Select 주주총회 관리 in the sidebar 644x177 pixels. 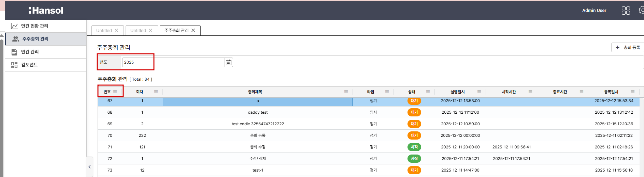click(x=45, y=39)
